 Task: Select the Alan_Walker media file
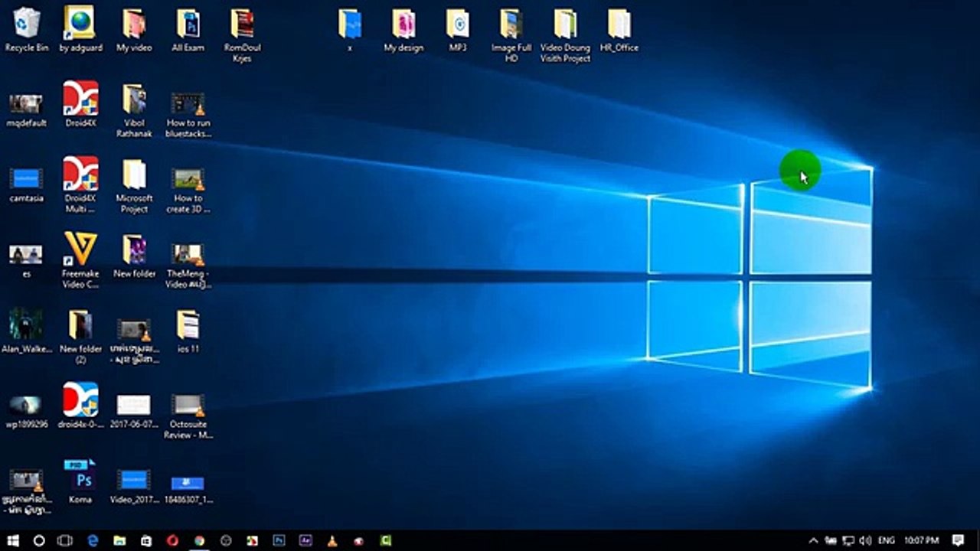[27, 331]
